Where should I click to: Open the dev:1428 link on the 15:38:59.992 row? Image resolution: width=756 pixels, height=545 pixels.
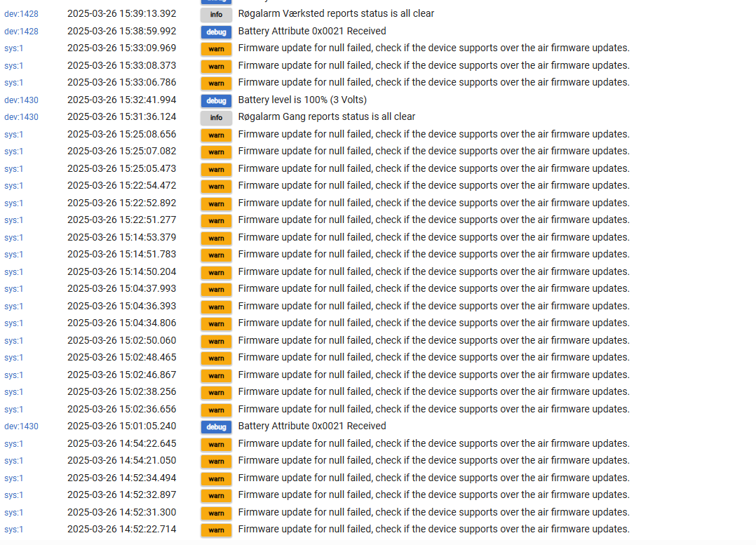tap(21, 32)
